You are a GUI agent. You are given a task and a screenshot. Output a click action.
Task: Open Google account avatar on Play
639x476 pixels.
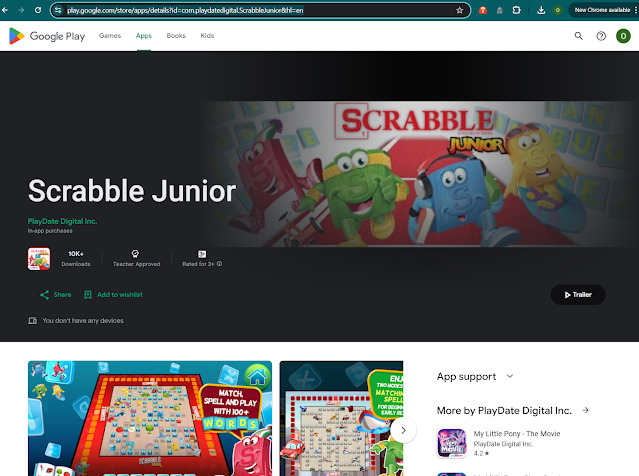pos(623,36)
